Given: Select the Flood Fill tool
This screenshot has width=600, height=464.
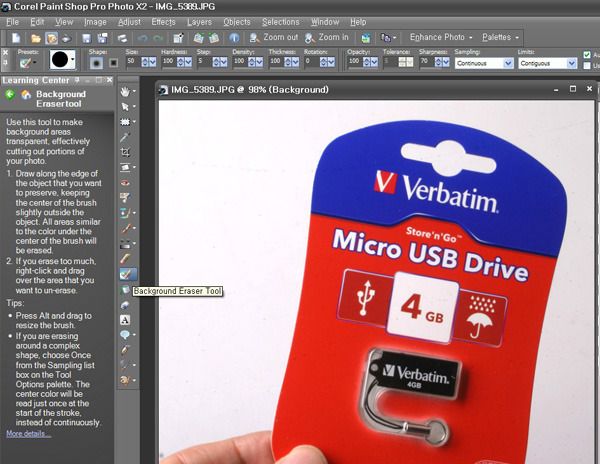Looking at the screenshot, I should [126, 290].
